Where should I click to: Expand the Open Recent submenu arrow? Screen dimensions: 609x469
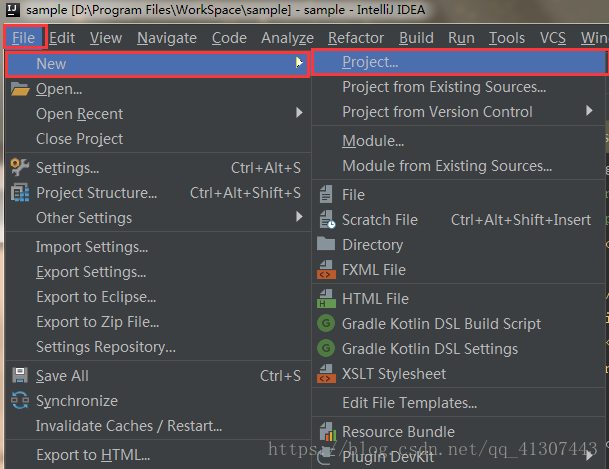tap(299, 113)
